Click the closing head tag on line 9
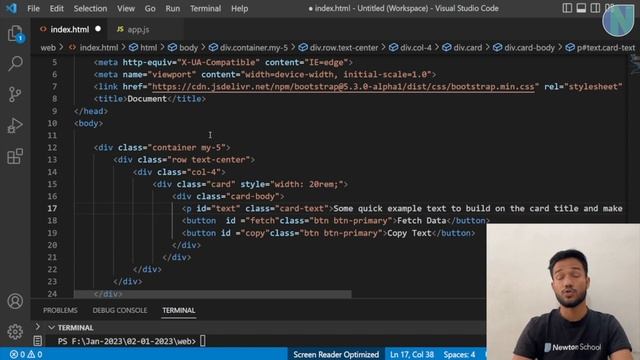This screenshot has height=360, width=640. (91, 111)
